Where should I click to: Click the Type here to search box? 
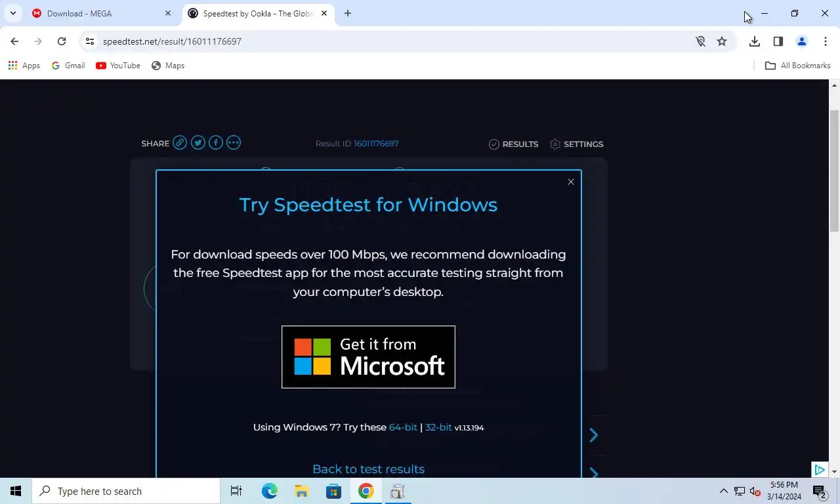[x=126, y=491]
